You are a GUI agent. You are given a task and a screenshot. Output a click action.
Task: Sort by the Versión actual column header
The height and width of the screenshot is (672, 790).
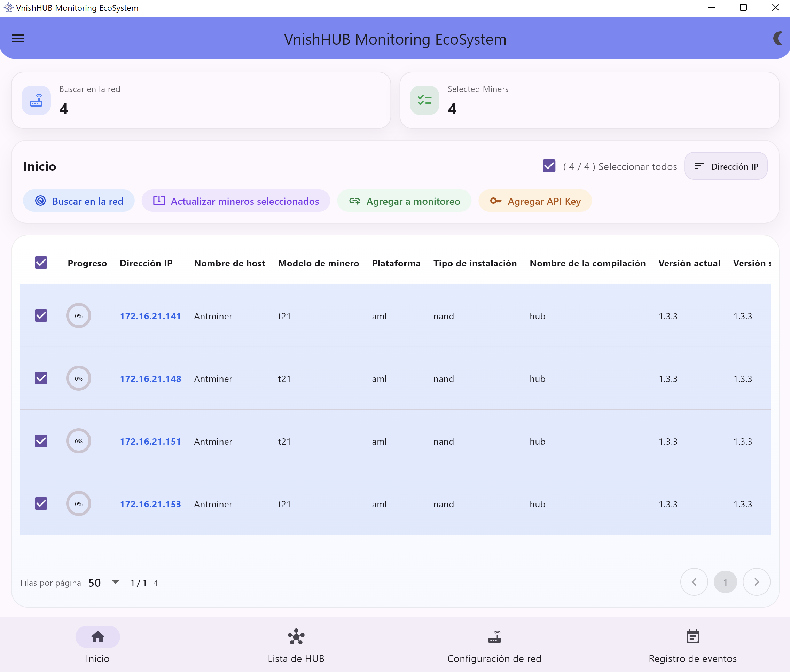[689, 263]
